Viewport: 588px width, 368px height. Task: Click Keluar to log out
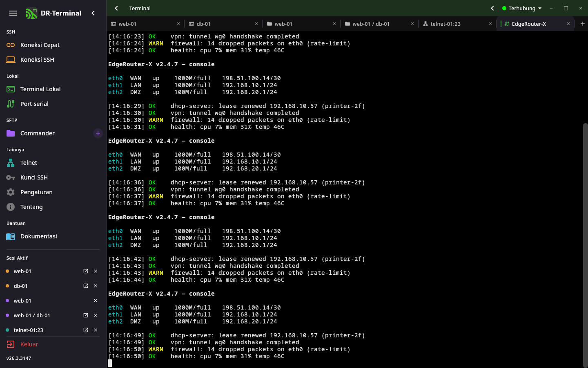53,344
